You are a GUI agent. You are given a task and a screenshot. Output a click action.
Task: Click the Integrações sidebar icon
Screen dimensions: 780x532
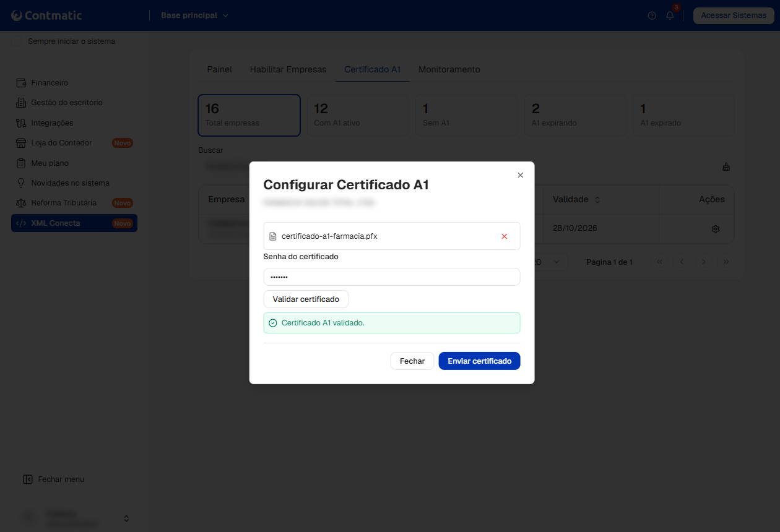point(20,123)
